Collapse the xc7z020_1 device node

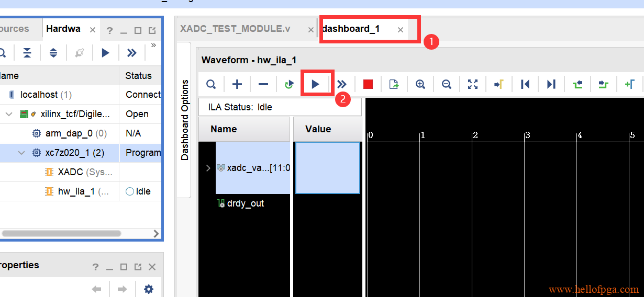click(x=21, y=153)
